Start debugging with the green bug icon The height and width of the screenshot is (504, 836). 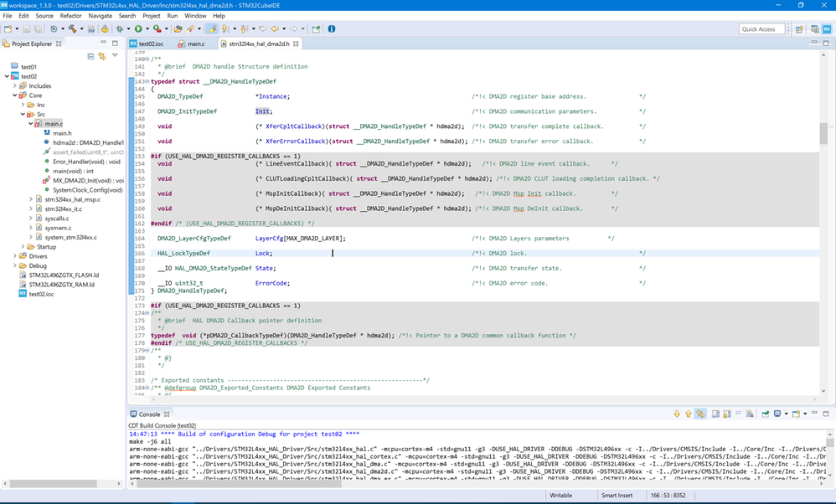point(119,29)
